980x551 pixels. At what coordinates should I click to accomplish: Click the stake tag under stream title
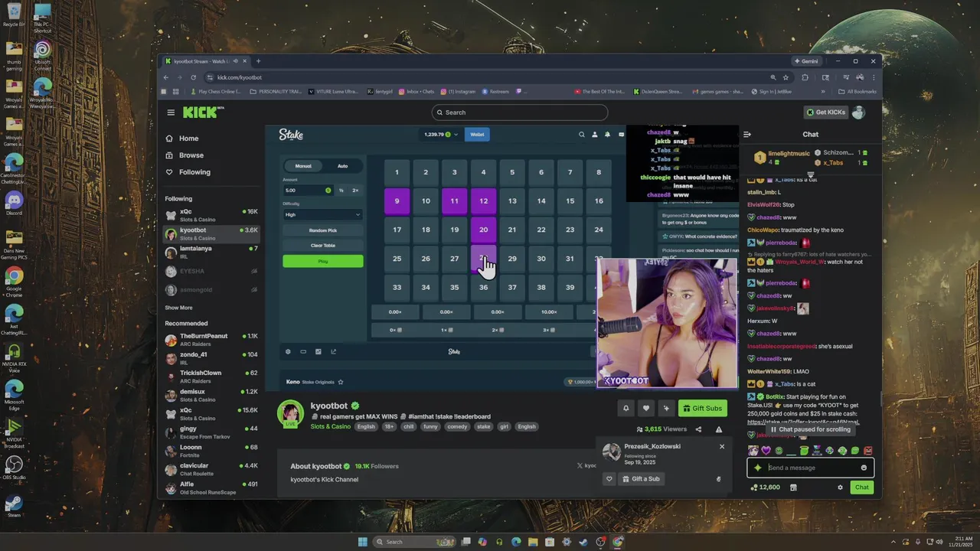(483, 426)
